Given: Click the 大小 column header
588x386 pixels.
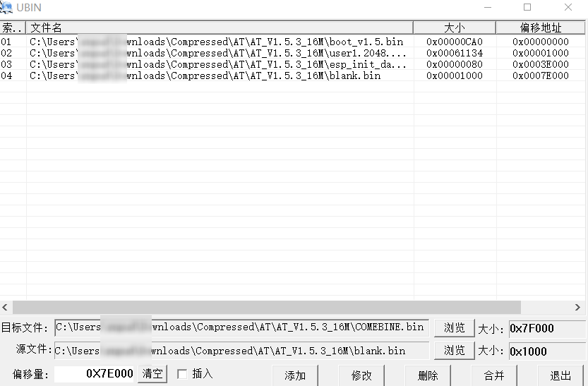Looking at the screenshot, I should tap(454, 28).
